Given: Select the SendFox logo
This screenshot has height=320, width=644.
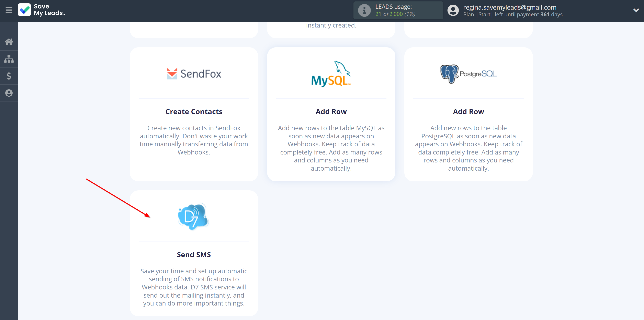Looking at the screenshot, I should [x=194, y=74].
